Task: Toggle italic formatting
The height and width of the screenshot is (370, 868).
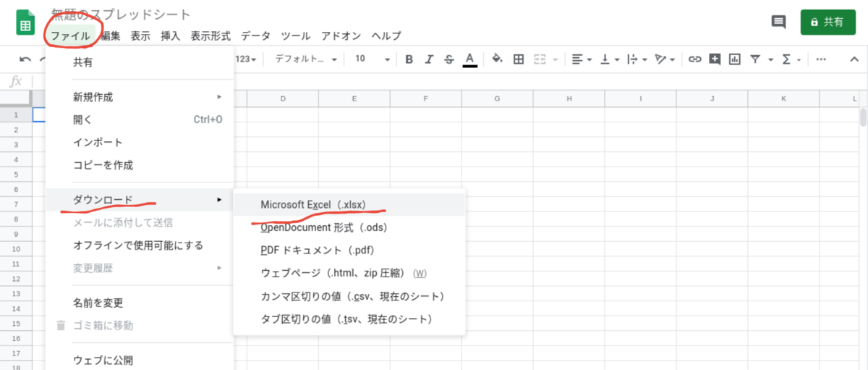Action: pyautogui.click(x=429, y=59)
